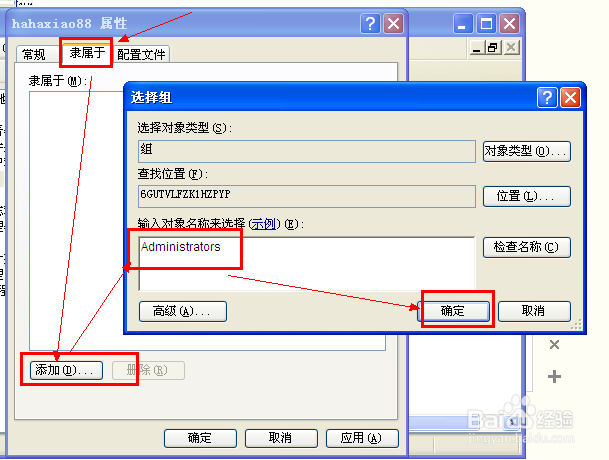Click the help icon in hahaxiao88 属性 title bar

coord(370,24)
